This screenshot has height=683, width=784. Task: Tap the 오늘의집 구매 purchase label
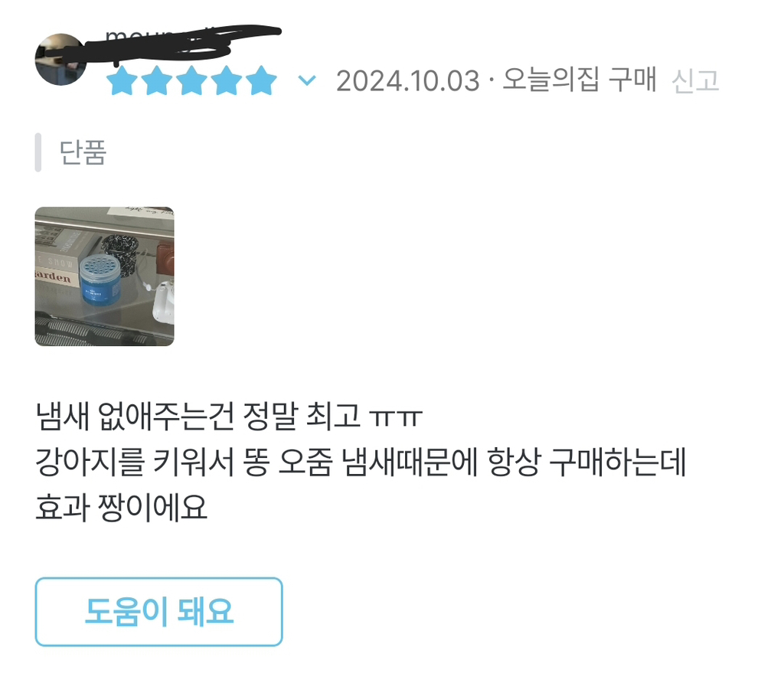click(579, 80)
